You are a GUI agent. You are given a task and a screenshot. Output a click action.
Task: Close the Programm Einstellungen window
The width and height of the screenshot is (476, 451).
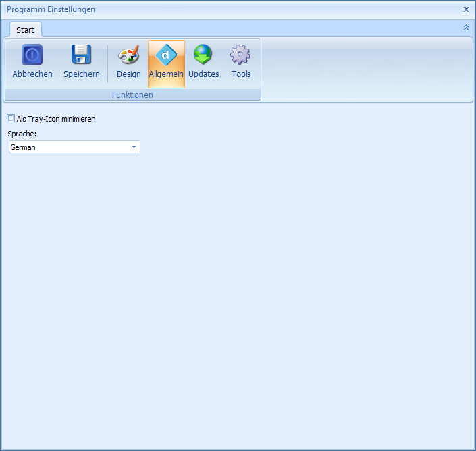tap(466, 9)
